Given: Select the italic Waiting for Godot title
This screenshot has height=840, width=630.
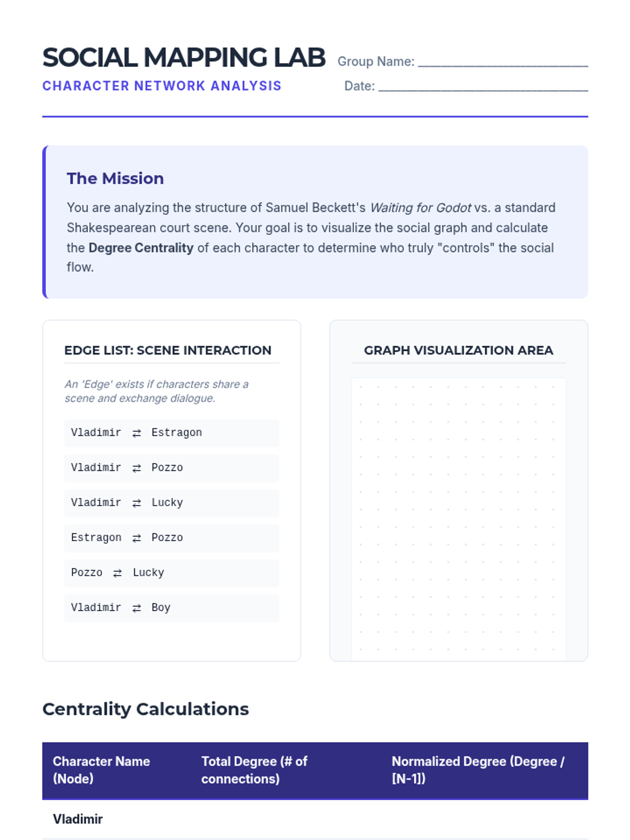Looking at the screenshot, I should pos(420,208).
